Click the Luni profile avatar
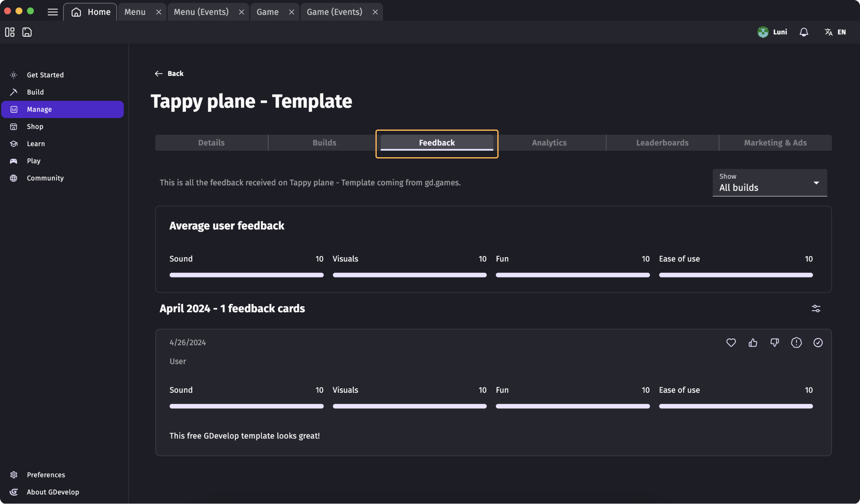Viewport: 860px width, 504px height. (763, 32)
